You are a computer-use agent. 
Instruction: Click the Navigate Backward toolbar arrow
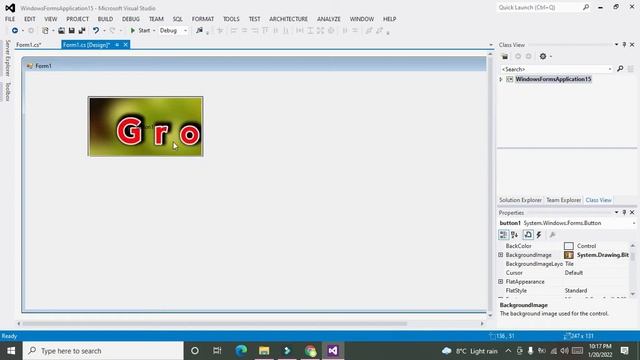pos(15,31)
